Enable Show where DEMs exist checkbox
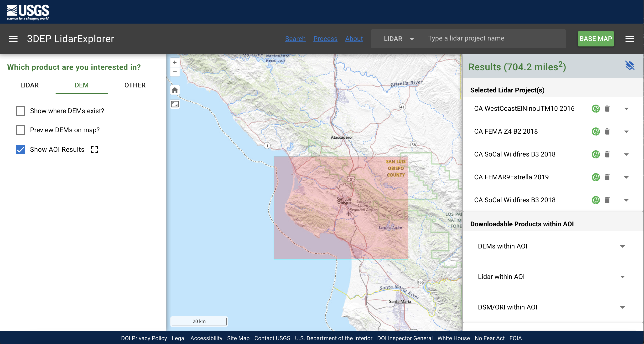 20,111
